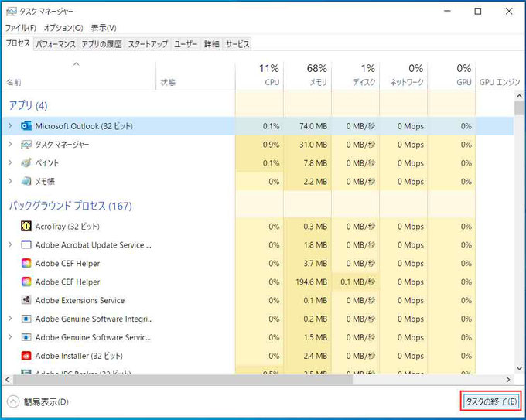Click the vertical scrollbar down arrow
Viewport: 526px width, 420px height.
pos(519,368)
